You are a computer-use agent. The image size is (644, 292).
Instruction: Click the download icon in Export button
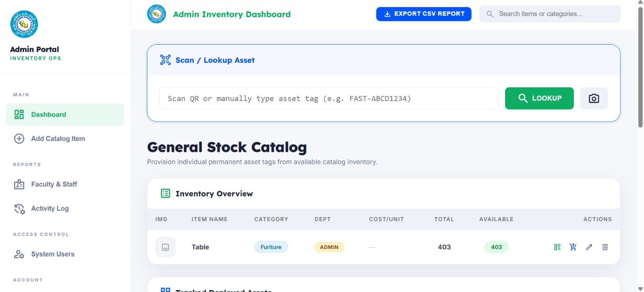(387, 14)
